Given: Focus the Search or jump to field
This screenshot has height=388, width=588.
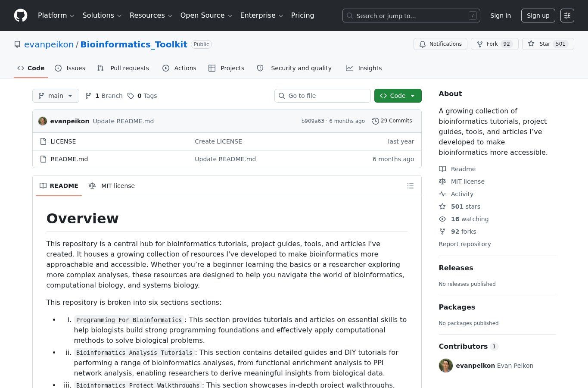Looking at the screenshot, I should (x=411, y=16).
